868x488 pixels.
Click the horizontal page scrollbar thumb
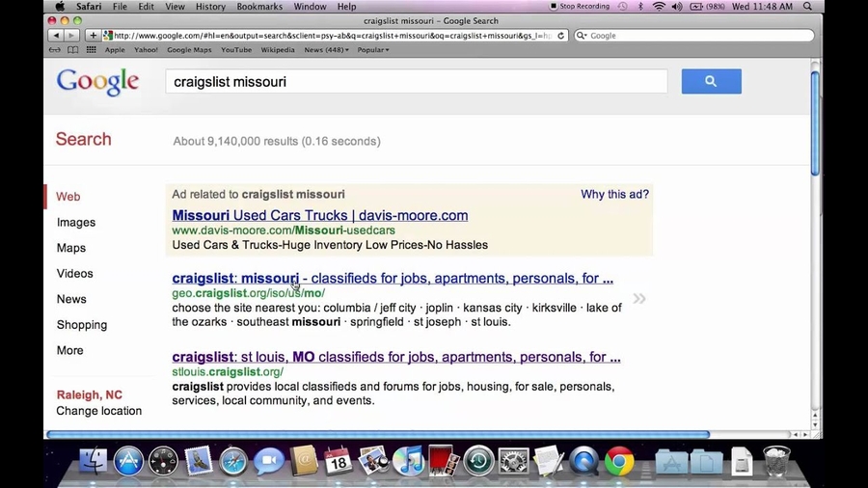click(x=378, y=434)
